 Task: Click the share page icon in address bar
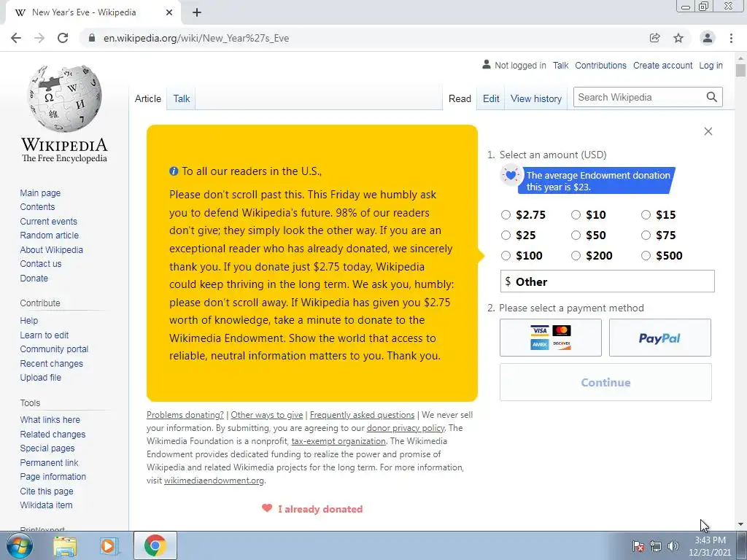point(654,38)
